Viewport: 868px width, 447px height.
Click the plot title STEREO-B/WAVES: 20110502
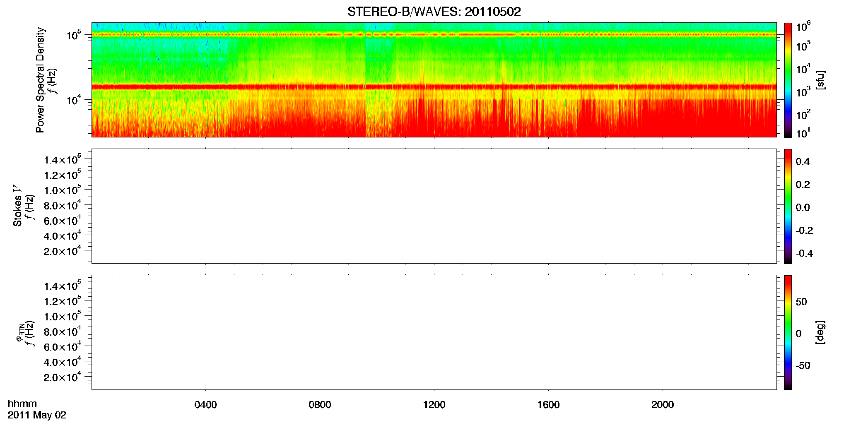[x=434, y=12]
